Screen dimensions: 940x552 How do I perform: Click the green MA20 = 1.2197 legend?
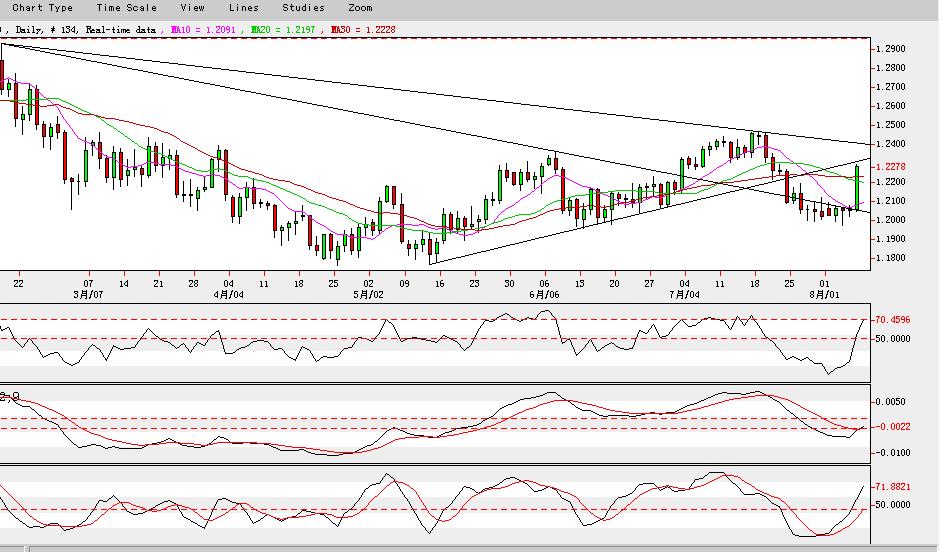pos(283,30)
